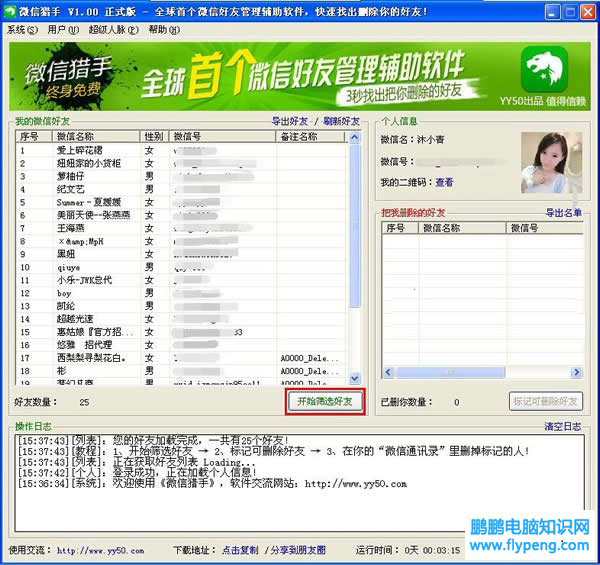Open the 超级人脉(P) menu

coord(114,30)
